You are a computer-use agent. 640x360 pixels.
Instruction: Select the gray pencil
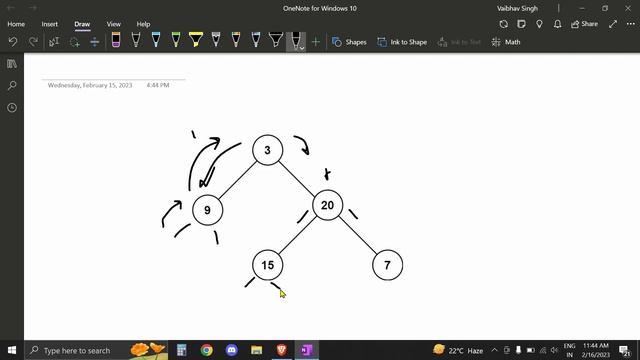tap(216, 40)
